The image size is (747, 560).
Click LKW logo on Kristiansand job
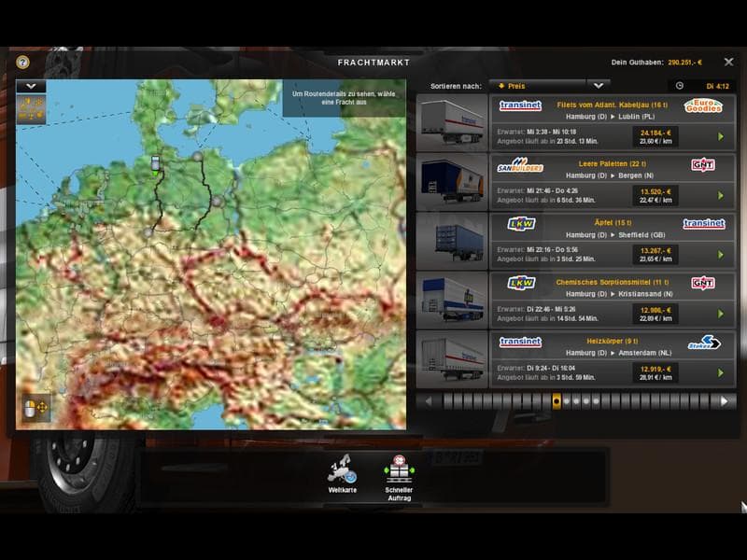coord(522,283)
